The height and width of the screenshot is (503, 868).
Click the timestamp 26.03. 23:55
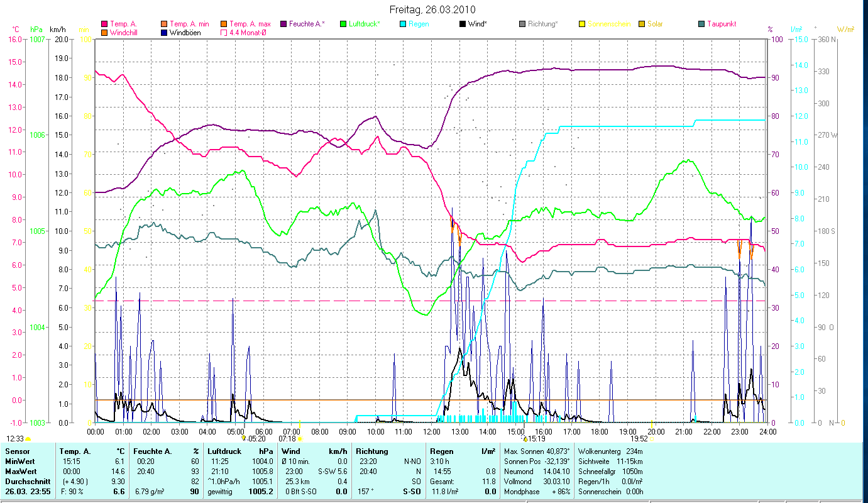click(x=28, y=491)
